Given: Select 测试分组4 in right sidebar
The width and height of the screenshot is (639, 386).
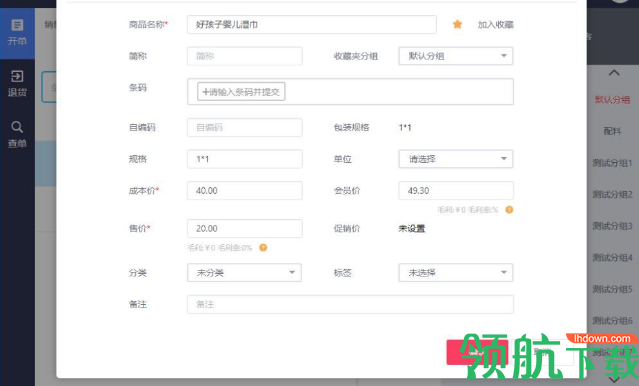Looking at the screenshot, I should 613,258.
